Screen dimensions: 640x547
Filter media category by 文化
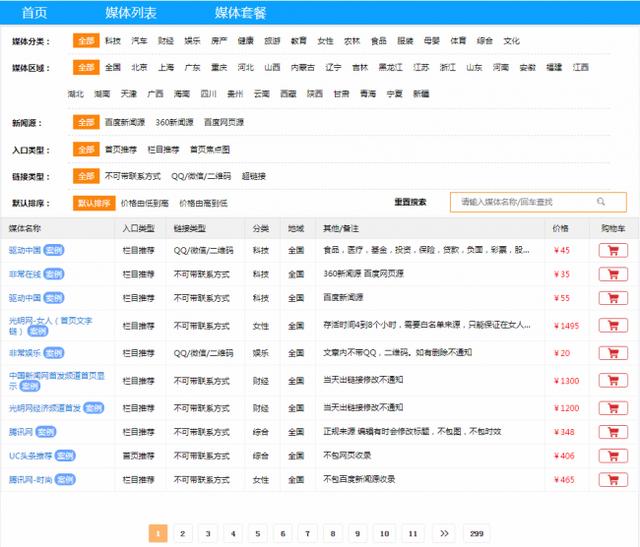(x=511, y=41)
